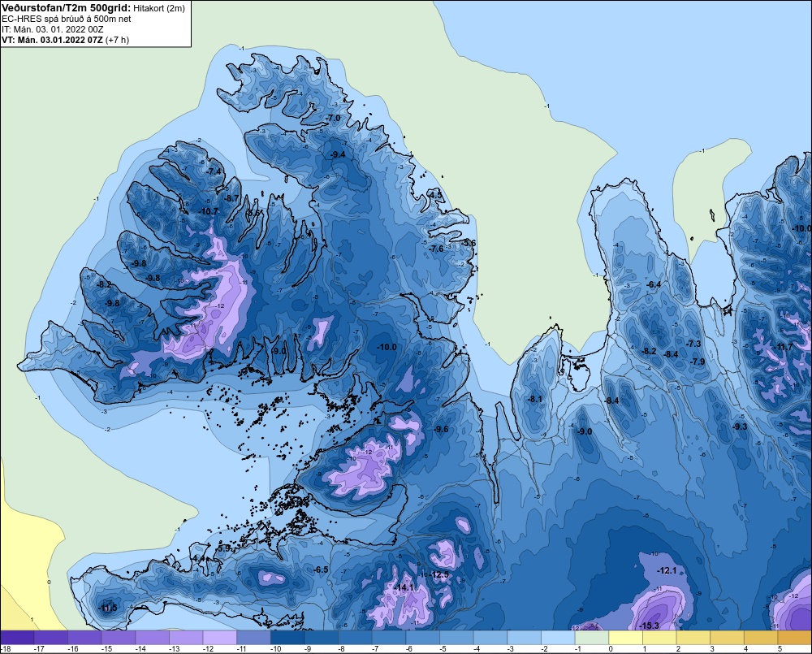Viewport: 812px width, 654px height.
Task: Click the 'IT: Mán. 03. 01. 2022 00Z' line
Action: pyautogui.click(x=52, y=29)
